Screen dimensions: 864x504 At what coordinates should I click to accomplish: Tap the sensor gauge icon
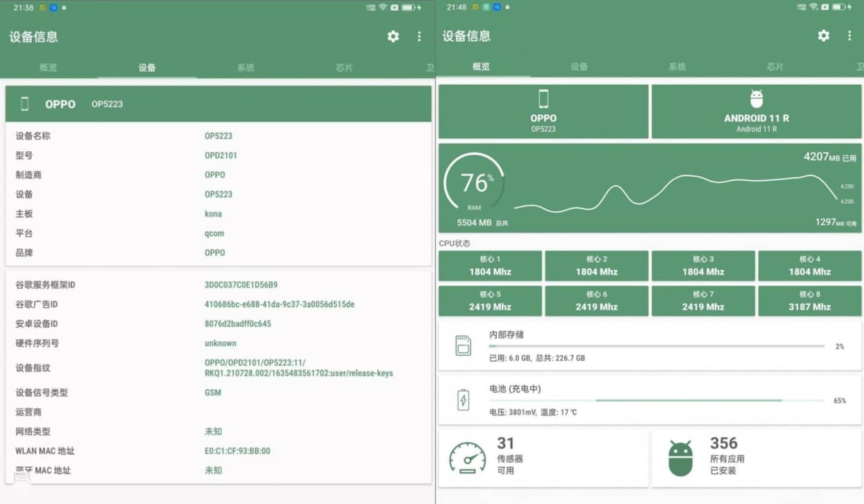[x=467, y=458]
